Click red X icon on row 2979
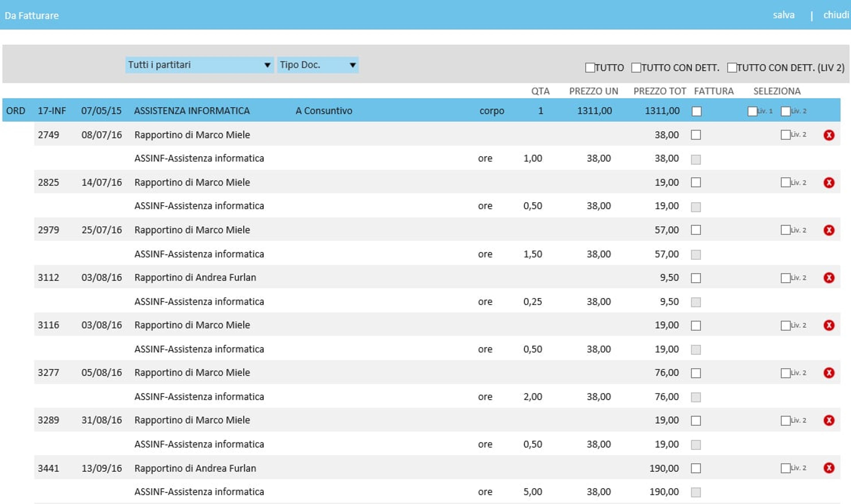 tap(829, 230)
